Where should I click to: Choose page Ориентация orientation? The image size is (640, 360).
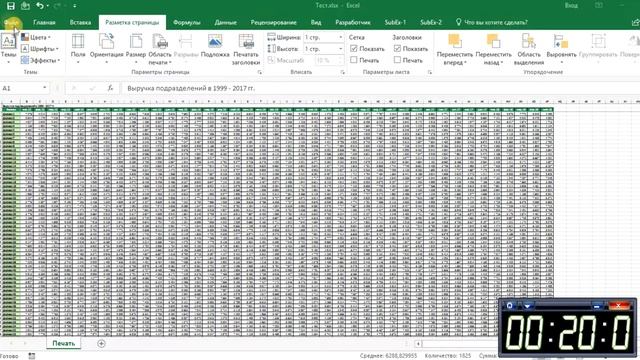click(x=107, y=49)
